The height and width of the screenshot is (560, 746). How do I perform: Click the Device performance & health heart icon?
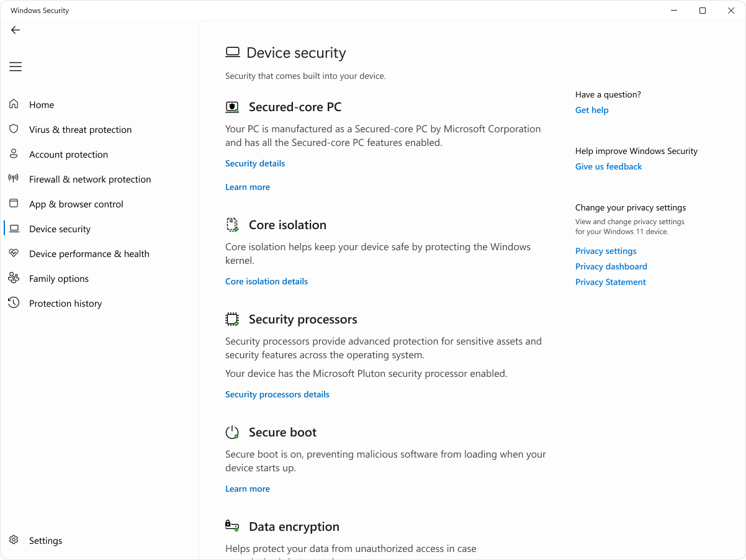(x=14, y=253)
